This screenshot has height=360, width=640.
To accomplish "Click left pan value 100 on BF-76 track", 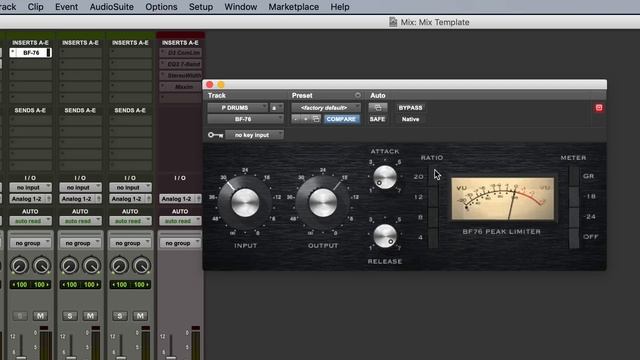I will (20, 284).
